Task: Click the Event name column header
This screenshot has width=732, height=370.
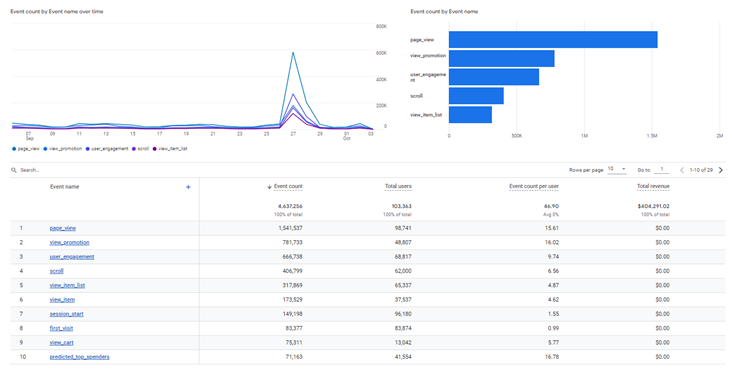Action: pos(64,187)
